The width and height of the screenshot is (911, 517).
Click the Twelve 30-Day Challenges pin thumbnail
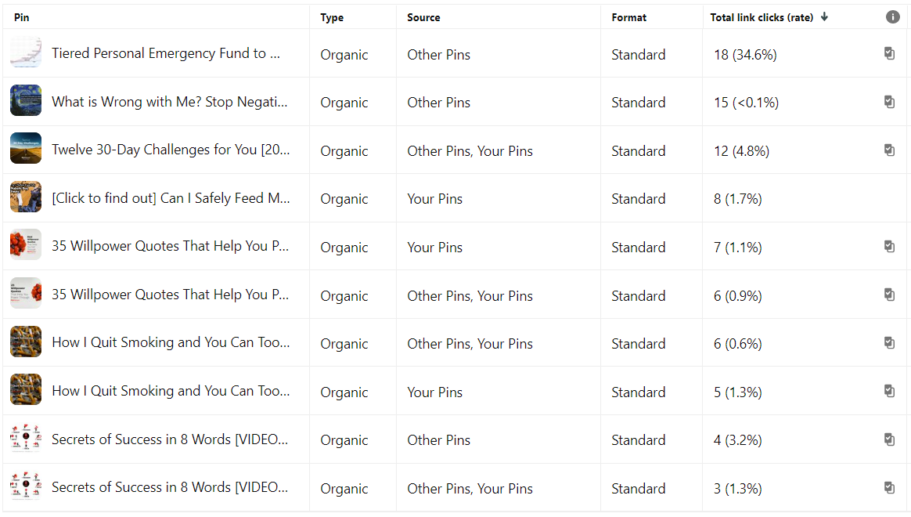pos(26,150)
